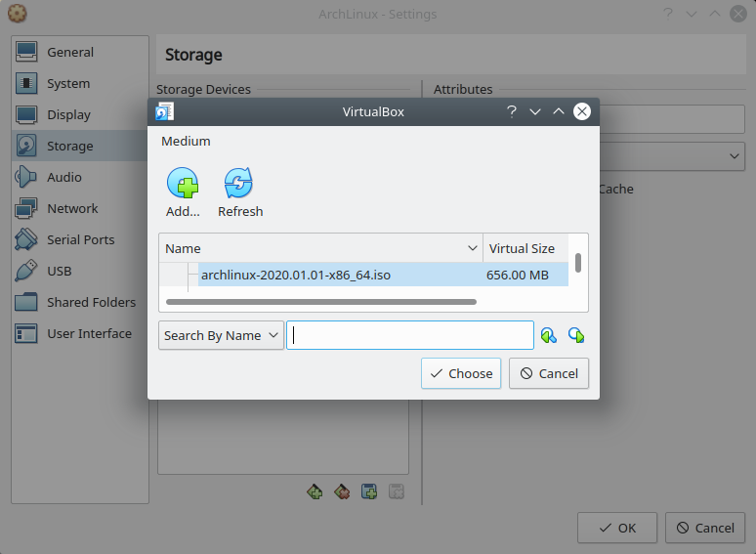Click Settings window app icon
Screen dimensions: 756x554
click(18, 14)
